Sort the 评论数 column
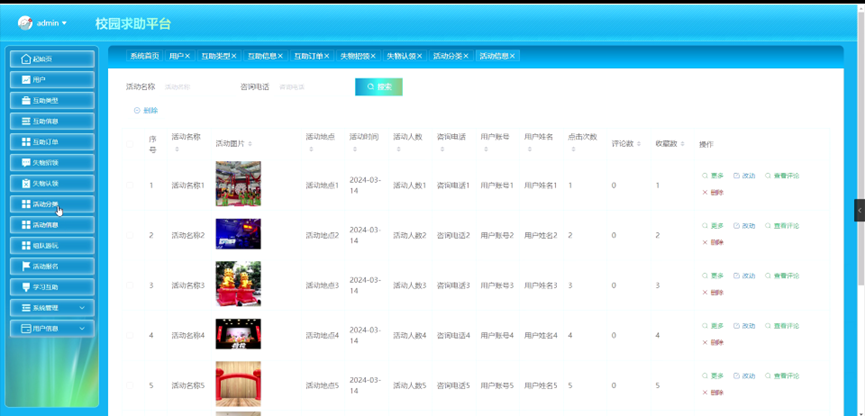 click(638, 143)
